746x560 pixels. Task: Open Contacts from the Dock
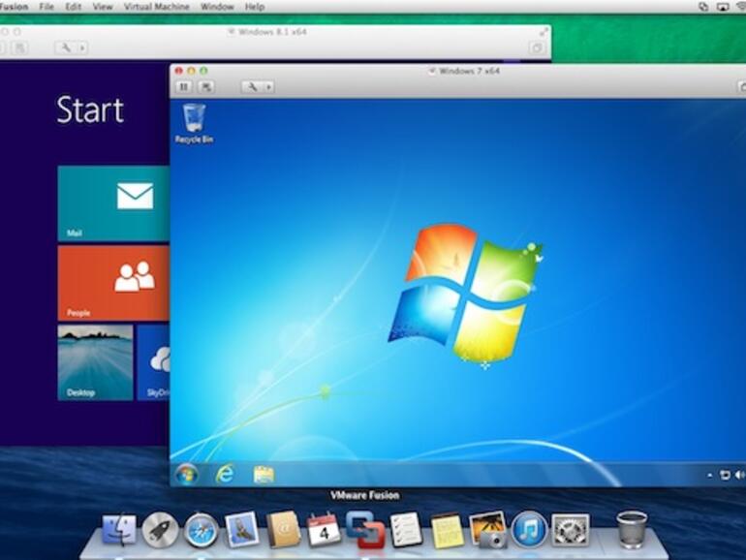(x=284, y=530)
